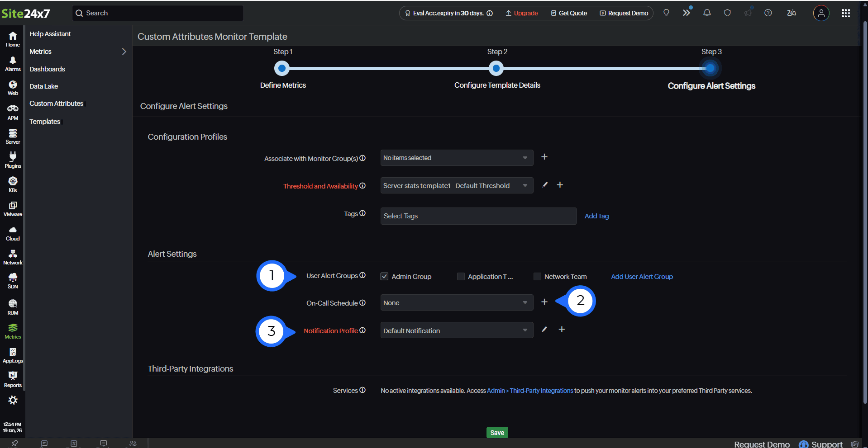Open Dashboards in the Metrics menu
This screenshot has width=868, height=448.
[47, 69]
